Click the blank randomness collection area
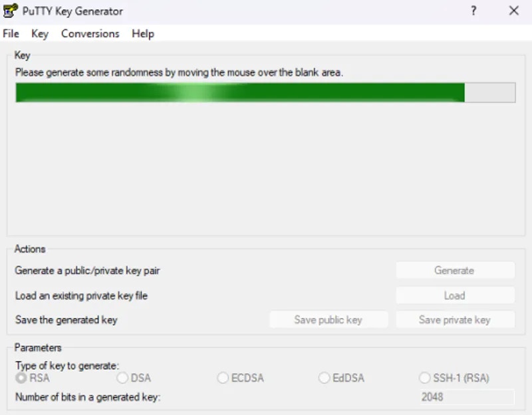This screenshot has height=415, width=532. tap(266, 166)
